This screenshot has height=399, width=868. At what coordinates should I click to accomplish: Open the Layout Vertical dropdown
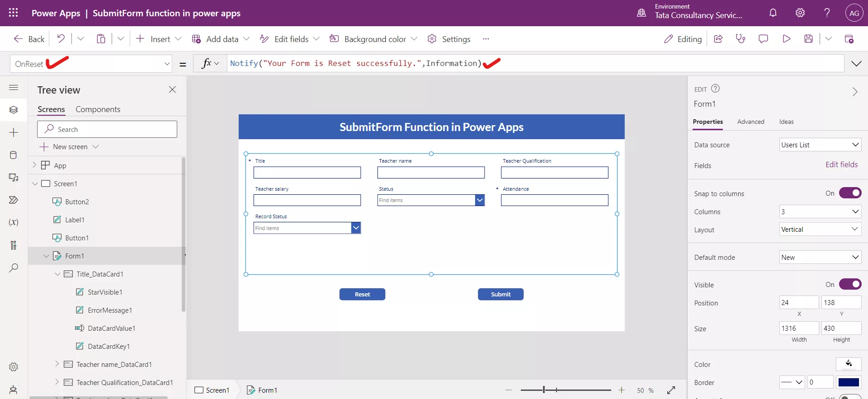(820, 229)
